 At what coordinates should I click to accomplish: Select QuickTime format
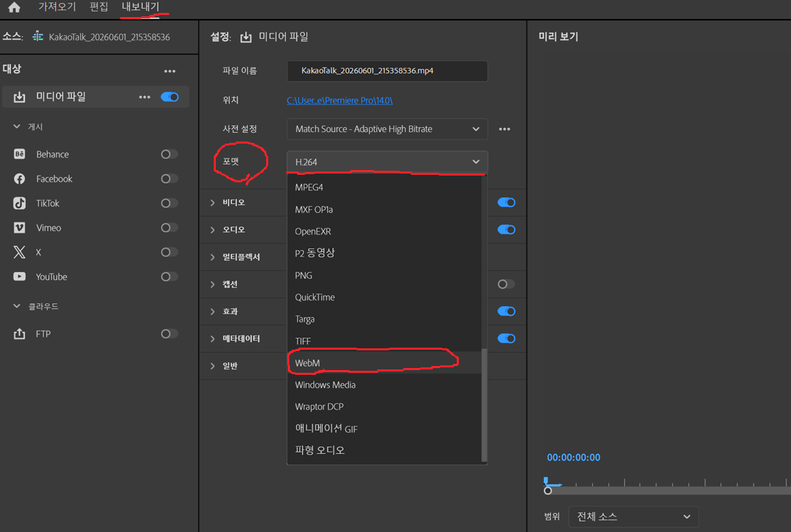(385, 297)
